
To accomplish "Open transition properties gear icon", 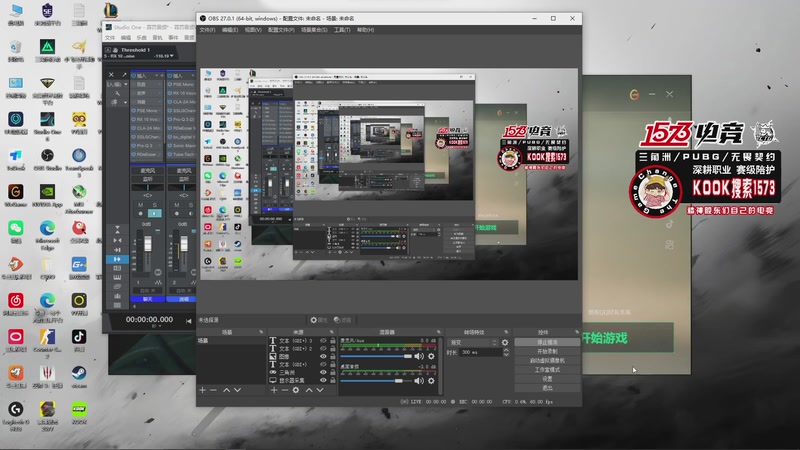I will (x=505, y=343).
